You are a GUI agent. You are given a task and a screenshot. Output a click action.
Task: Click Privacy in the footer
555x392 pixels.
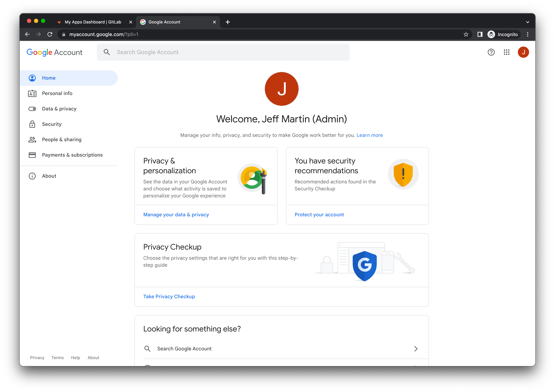(37, 358)
